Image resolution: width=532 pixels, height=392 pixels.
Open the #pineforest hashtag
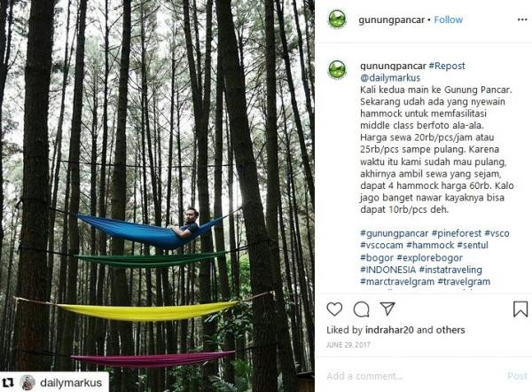click(457, 233)
